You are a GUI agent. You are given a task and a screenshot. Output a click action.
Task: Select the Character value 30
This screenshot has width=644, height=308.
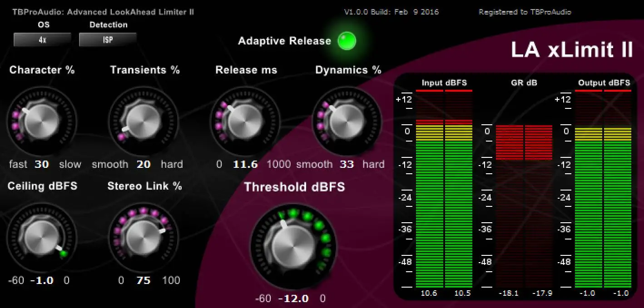(x=41, y=164)
